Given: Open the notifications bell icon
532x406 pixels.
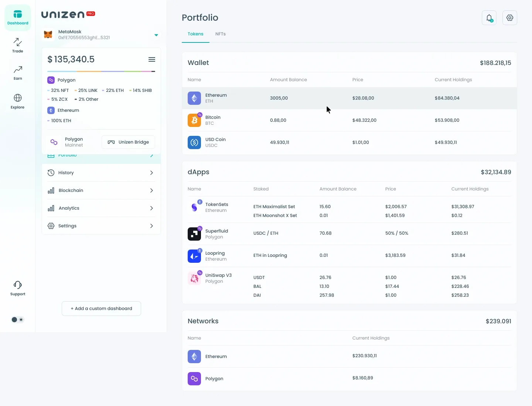Looking at the screenshot, I should pyautogui.click(x=489, y=18).
